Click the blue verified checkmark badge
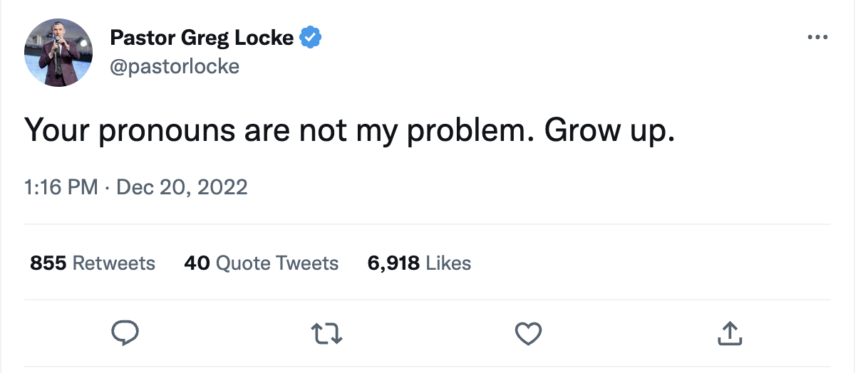 tap(310, 37)
